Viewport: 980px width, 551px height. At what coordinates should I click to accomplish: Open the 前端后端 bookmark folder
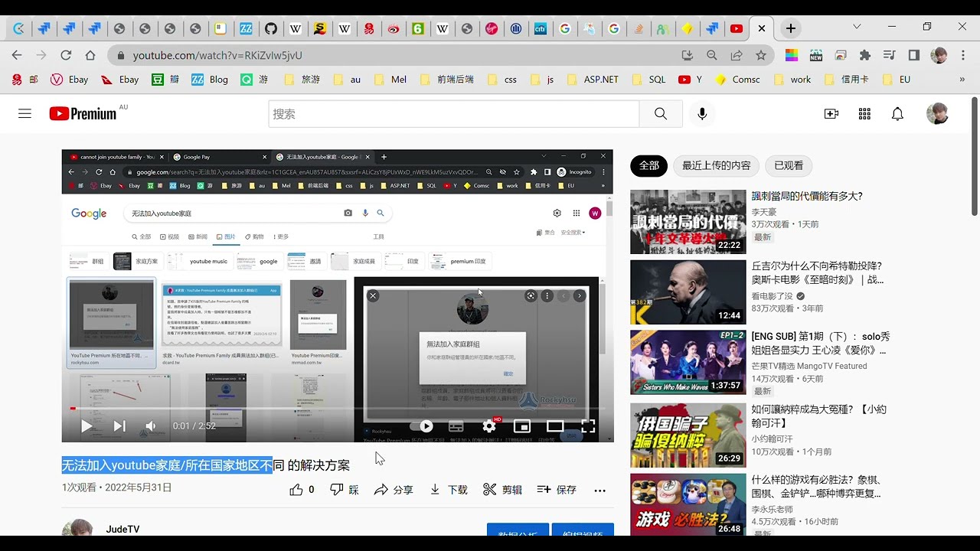[446, 79]
